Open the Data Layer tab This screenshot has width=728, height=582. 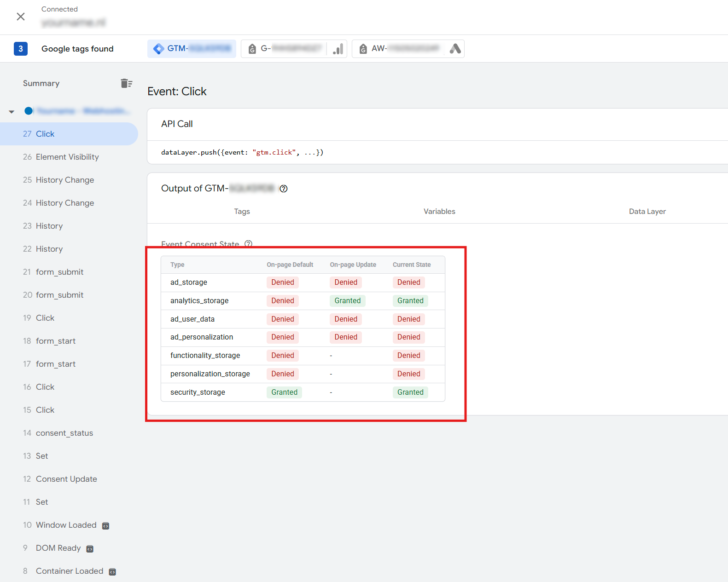click(x=647, y=212)
